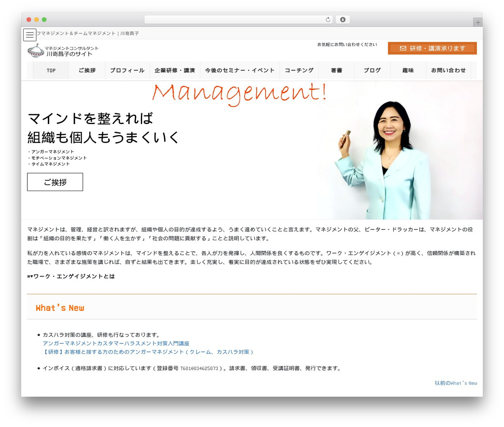Click the インボイス registration notice text

pyautogui.click(x=192, y=368)
